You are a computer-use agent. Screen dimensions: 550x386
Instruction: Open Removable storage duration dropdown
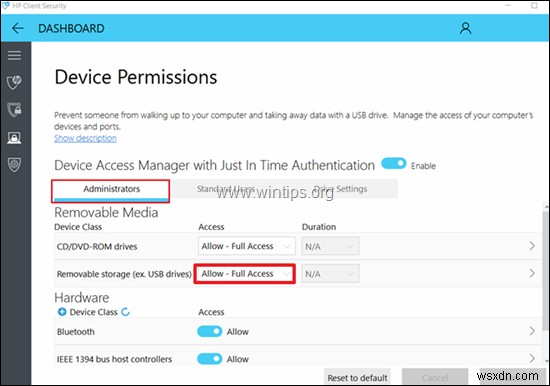pos(330,274)
